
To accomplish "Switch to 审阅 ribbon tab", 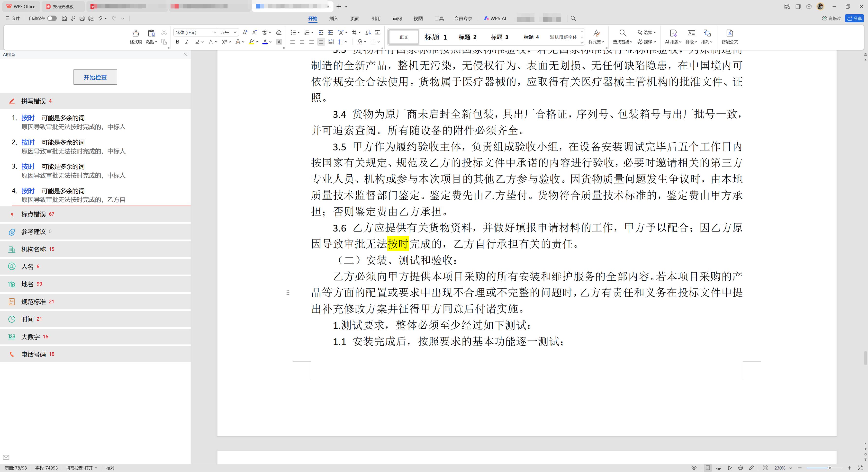I will tap(397, 18).
